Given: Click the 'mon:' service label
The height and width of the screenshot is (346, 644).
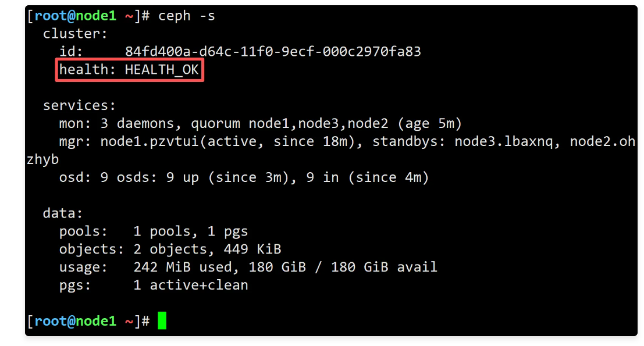Looking at the screenshot, I should [76, 124].
